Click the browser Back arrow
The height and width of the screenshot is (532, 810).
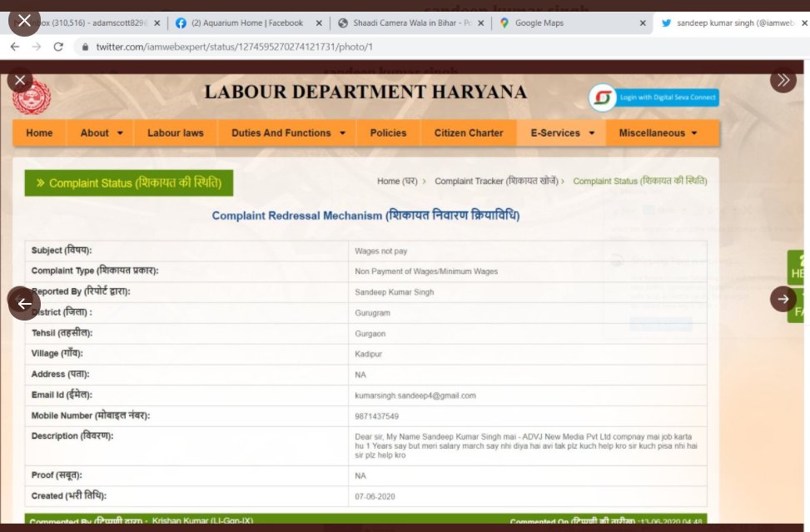click(x=15, y=47)
